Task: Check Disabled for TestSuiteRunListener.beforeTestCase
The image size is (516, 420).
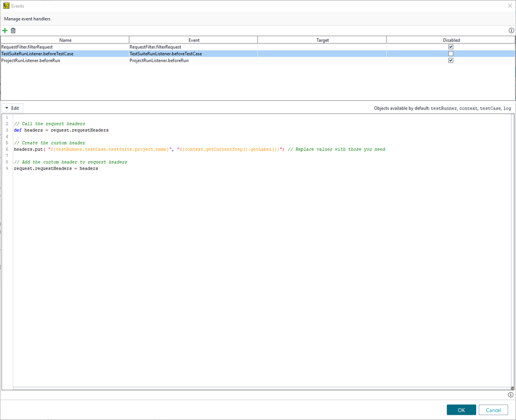Action: (x=450, y=54)
